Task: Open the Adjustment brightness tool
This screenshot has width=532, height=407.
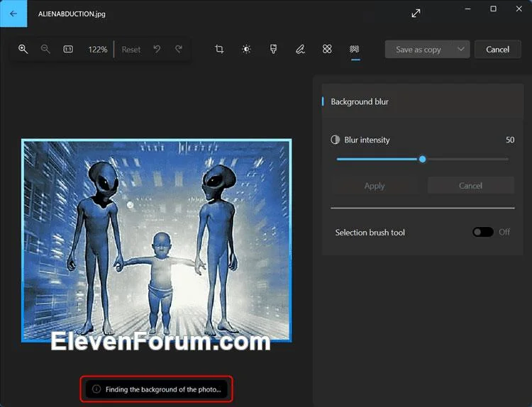Action: click(246, 49)
